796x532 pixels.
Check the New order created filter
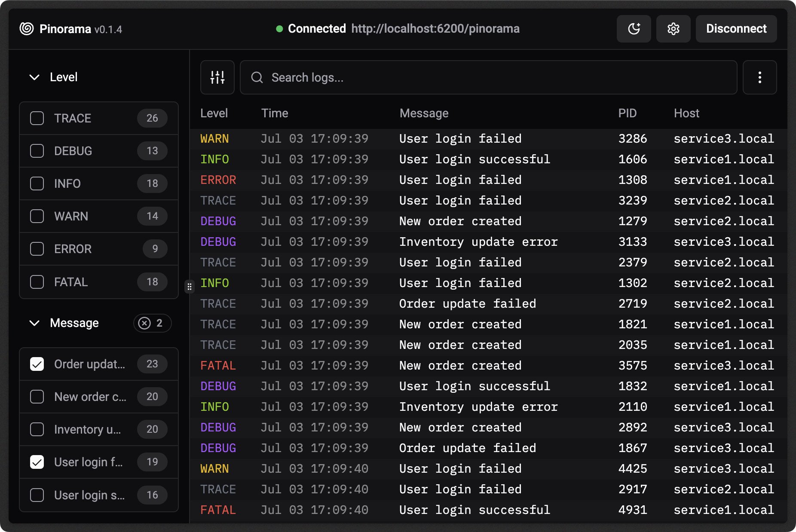pyautogui.click(x=37, y=397)
